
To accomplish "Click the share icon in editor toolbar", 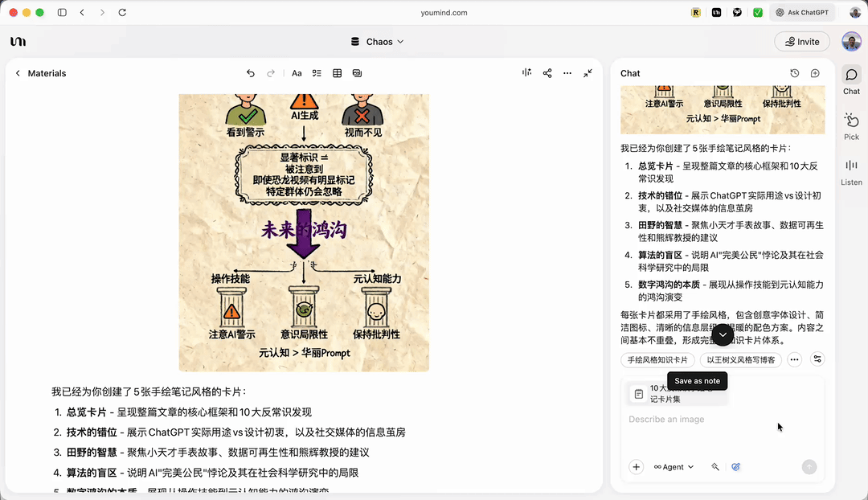I will (x=547, y=73).
